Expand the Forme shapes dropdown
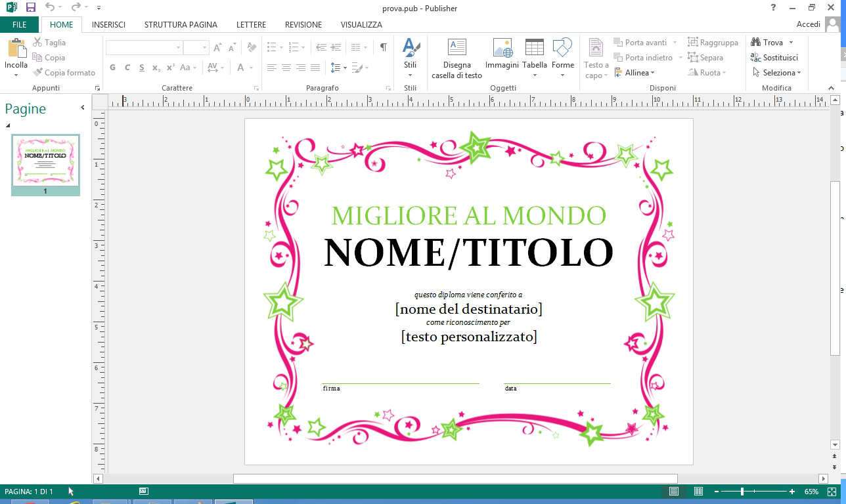 [x=562, y=75]
